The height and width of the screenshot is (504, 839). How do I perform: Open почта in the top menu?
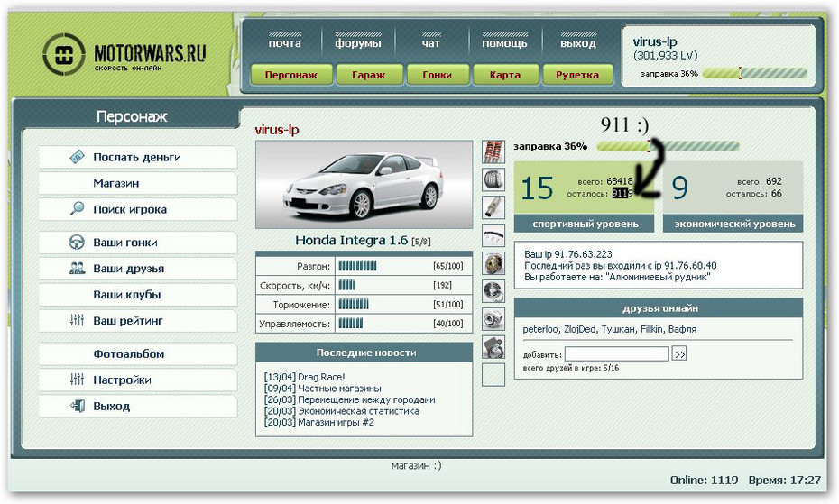285,42
